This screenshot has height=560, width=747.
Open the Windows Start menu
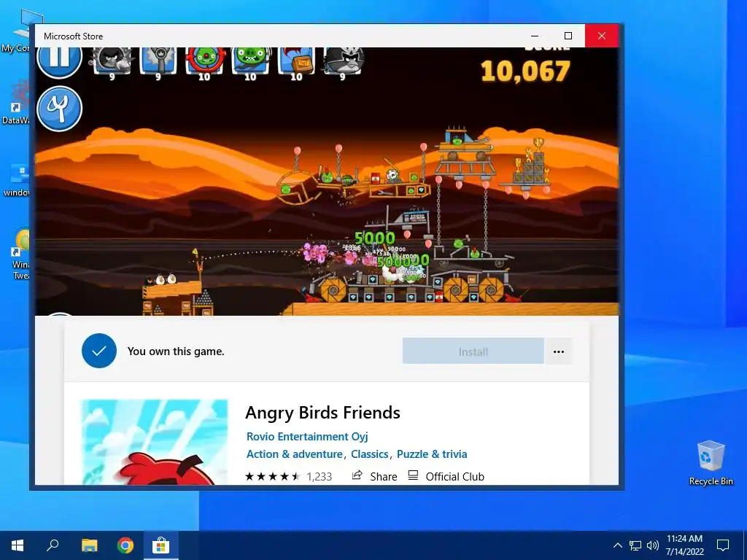click(x=18, y=545)
